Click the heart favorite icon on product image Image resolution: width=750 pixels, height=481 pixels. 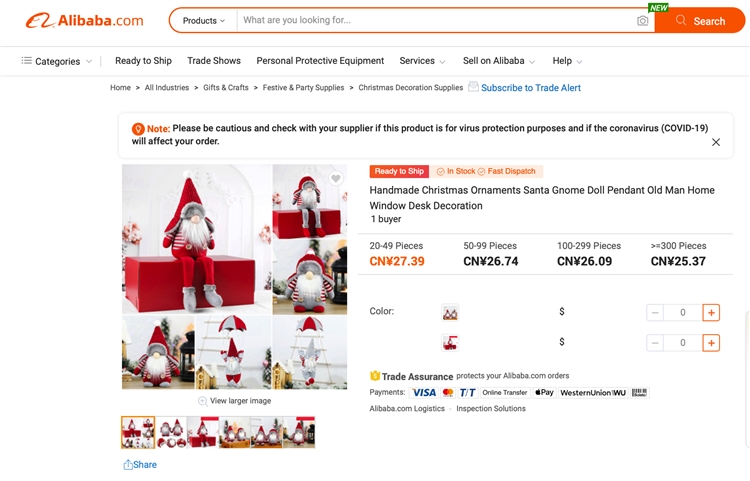(336, 178)
